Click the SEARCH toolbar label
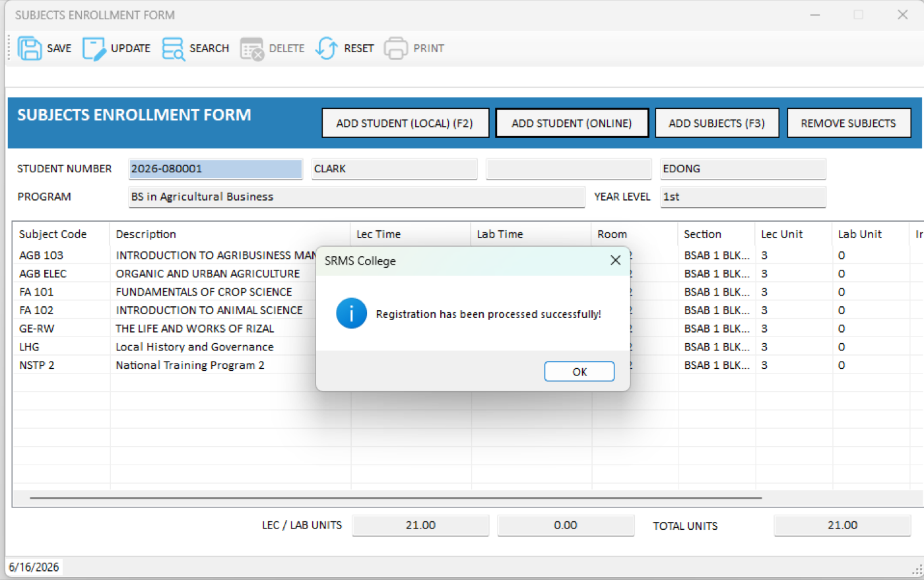This screenshot has width=924, height=580. [x=209, y=48]
